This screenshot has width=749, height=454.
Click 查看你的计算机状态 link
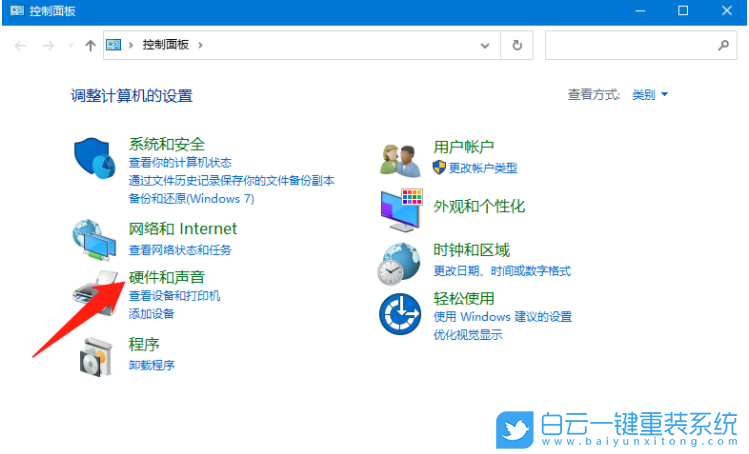(x=180, y=162)
